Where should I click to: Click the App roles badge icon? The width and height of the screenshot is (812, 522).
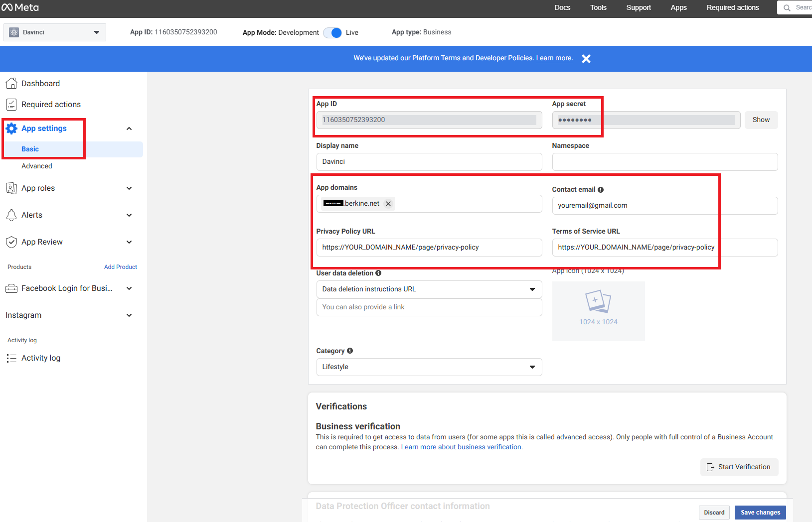coord(11,188)
